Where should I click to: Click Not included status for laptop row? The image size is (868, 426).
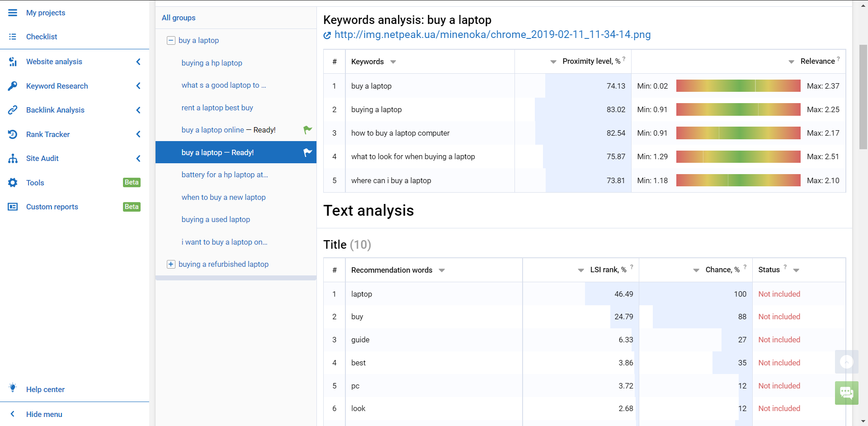pos(779,294)
